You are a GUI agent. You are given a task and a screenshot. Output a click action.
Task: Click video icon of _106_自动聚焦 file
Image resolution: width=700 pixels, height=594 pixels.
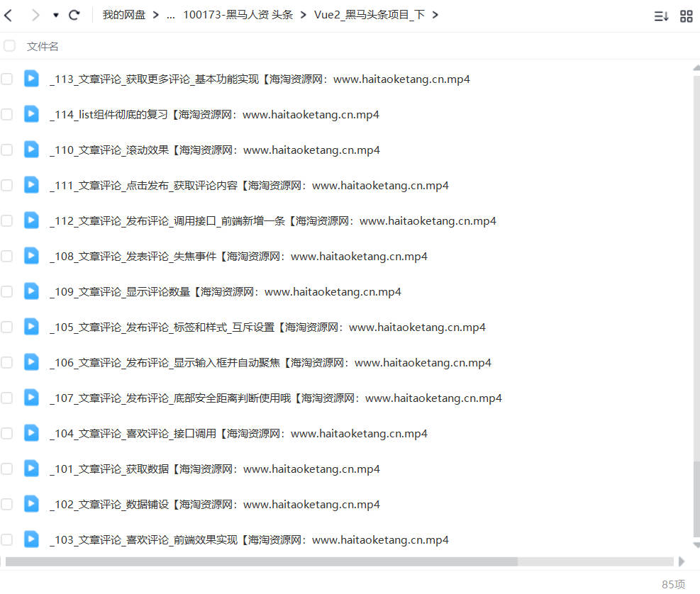(31, 362)
